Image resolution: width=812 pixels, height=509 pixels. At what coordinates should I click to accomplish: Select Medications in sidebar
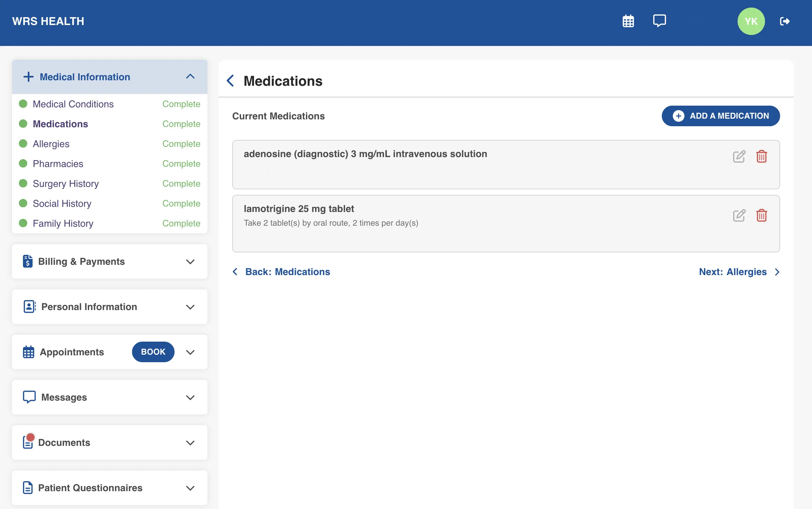tap(60, 124)
